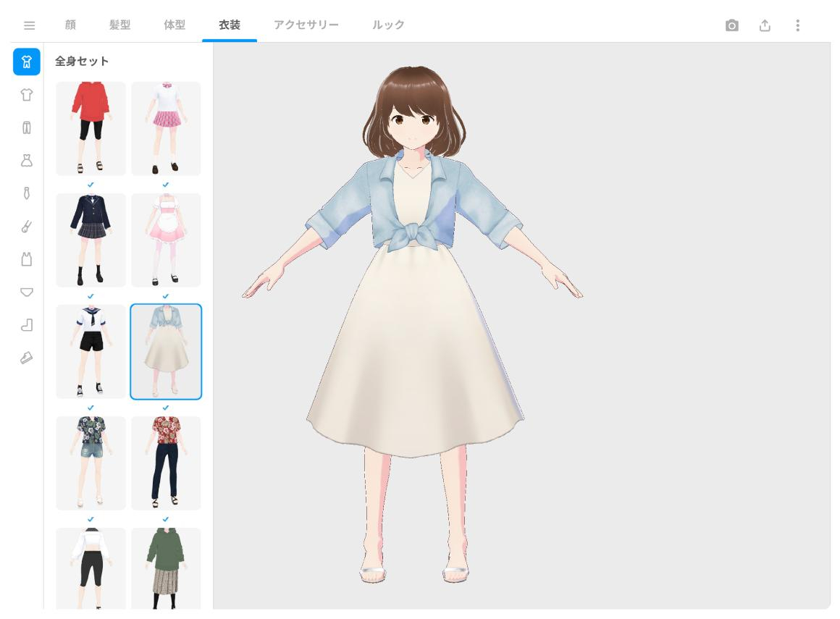Open the hamburger main menu
Screen dimensions: 840x619
point(30,25)
